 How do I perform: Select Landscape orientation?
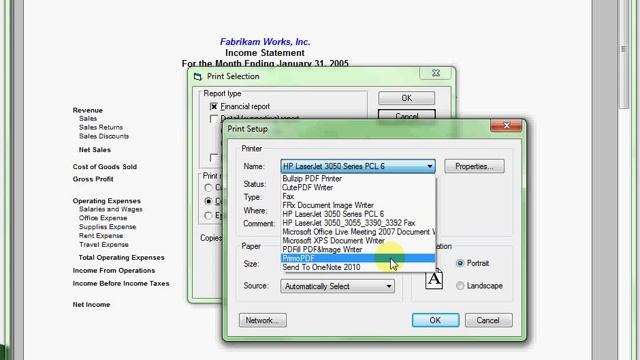[460, 286]
